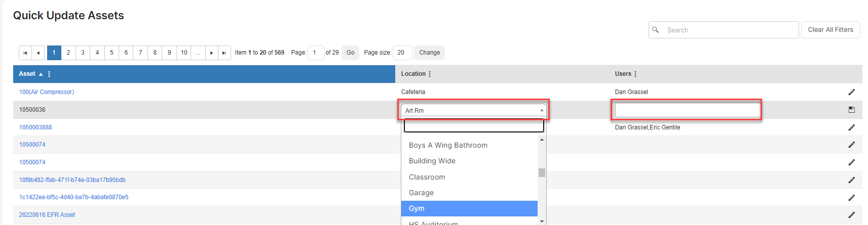868x225 pixels.
Task: Select Gym from the location list
Action: coord(469,208)
